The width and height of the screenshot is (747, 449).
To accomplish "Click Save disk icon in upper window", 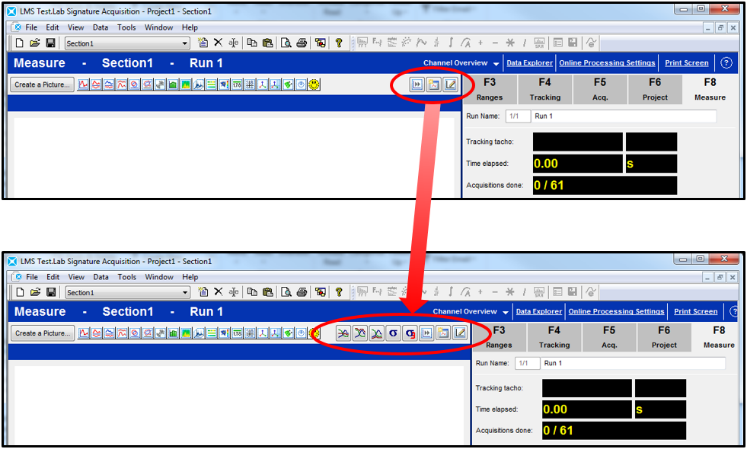I will [x=50, y=43].
